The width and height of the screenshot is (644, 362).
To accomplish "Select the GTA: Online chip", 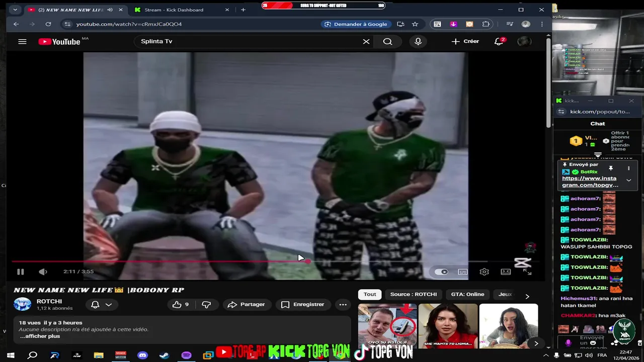I will [467, 295].
